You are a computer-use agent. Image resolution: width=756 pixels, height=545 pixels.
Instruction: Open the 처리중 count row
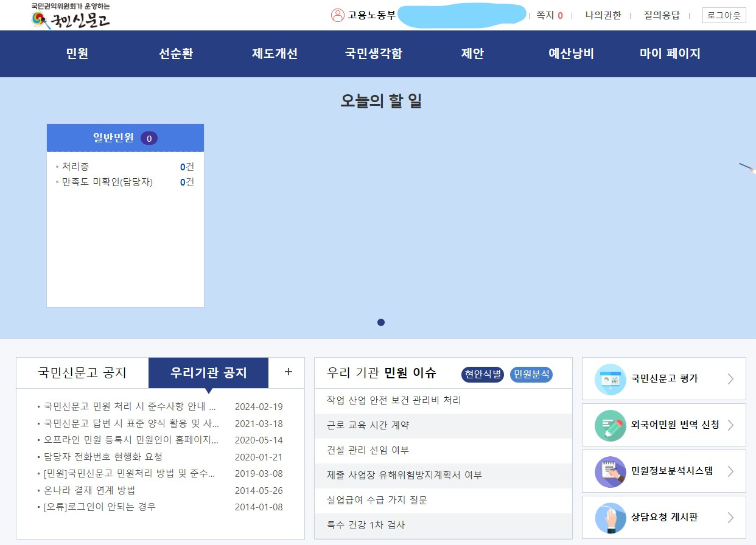coord(125,167)
